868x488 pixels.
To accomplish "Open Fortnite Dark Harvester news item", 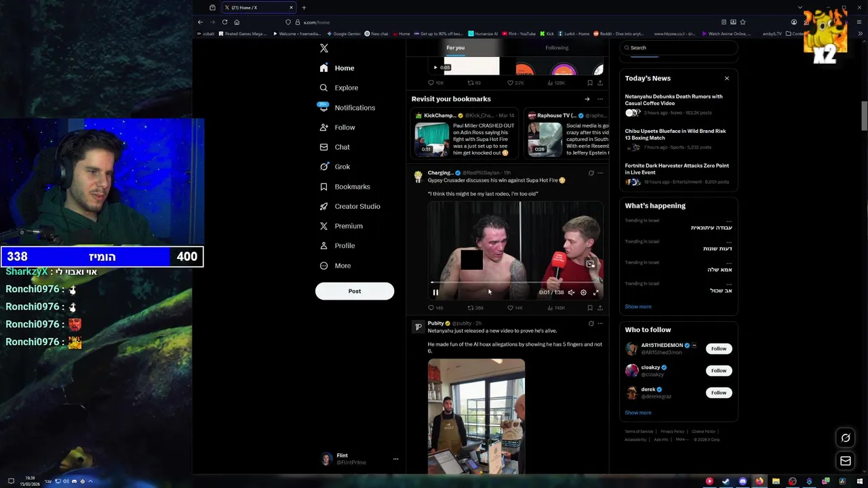I will coord(678,174).
